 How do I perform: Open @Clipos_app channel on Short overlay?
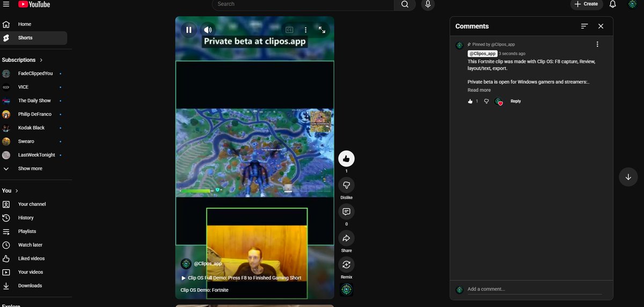click(208, 264)
